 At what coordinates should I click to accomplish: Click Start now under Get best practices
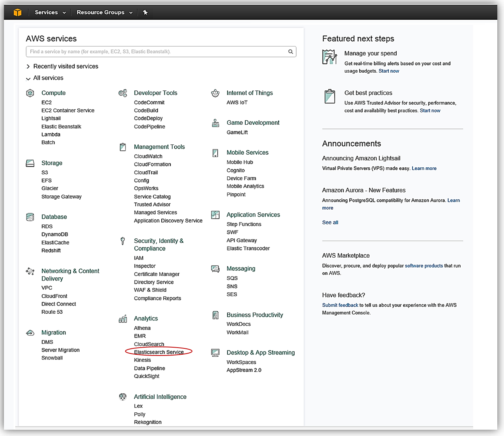point(430,111)
